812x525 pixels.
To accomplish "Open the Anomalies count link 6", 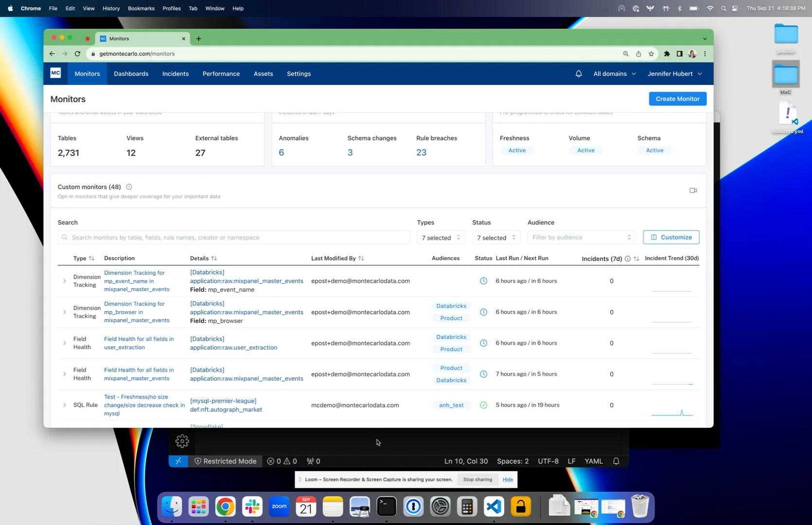I will tap(282, 153).
